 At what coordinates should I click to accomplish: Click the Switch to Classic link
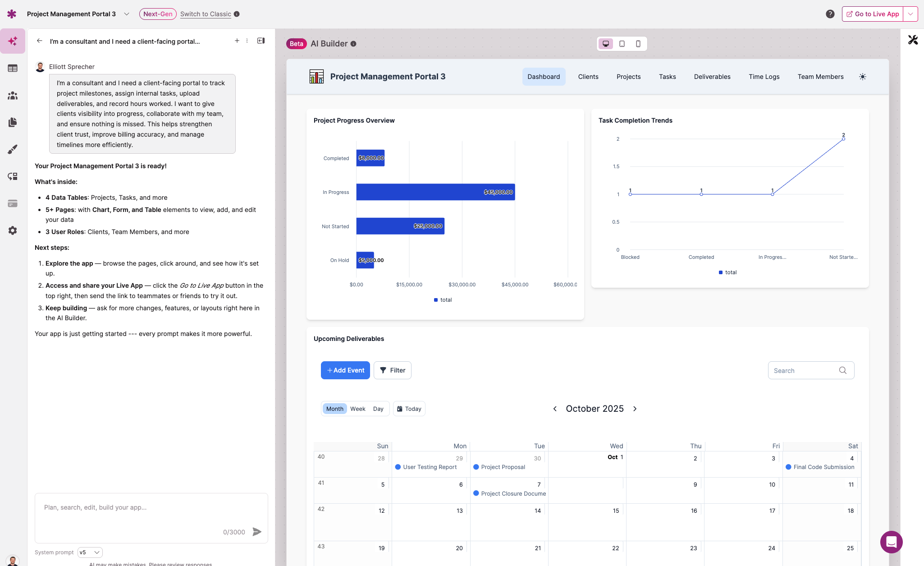pos(206,14)
